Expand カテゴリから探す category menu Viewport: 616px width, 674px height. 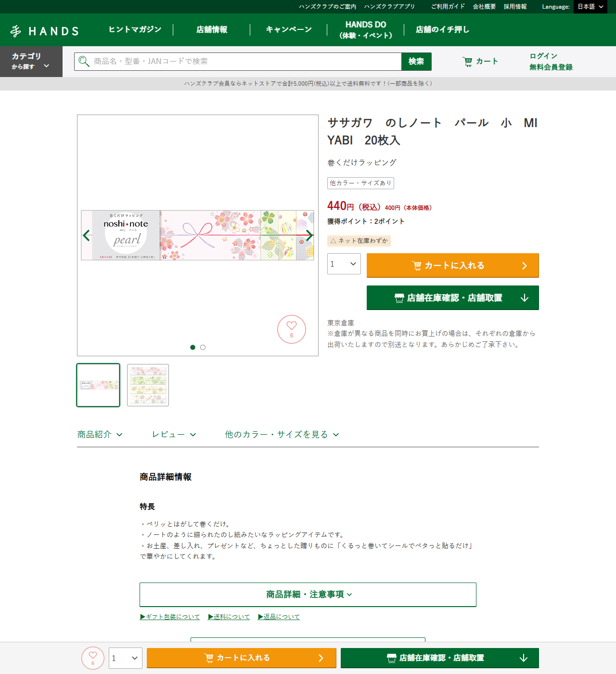pos(31,62)
